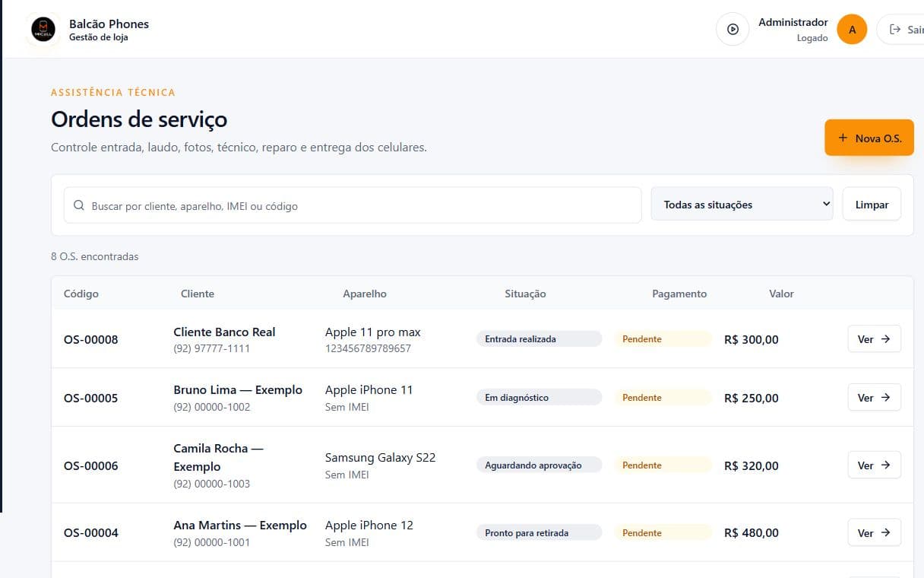Click the R$ 480,00 value
The width and height of the screenshot is (924, 578).
(752, 533)
